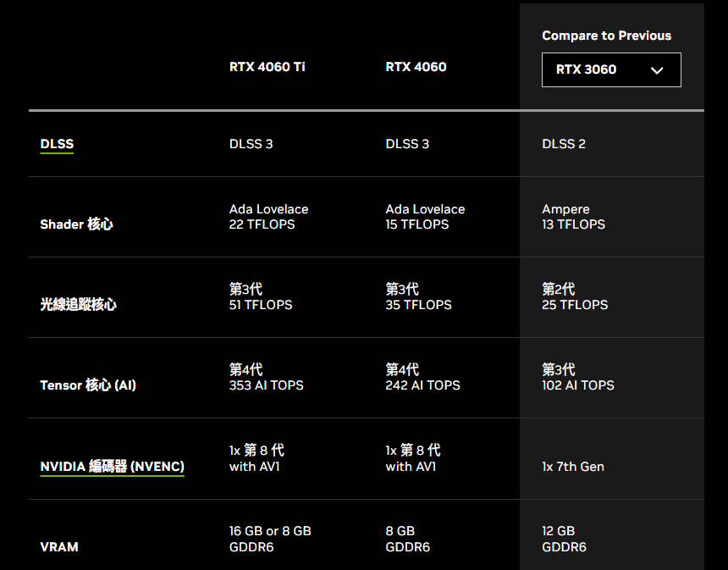Image resolution: width=728 pixels, height=570 pixels.
Task: Click the Compare to Previous label
Action: pos(606,36)
